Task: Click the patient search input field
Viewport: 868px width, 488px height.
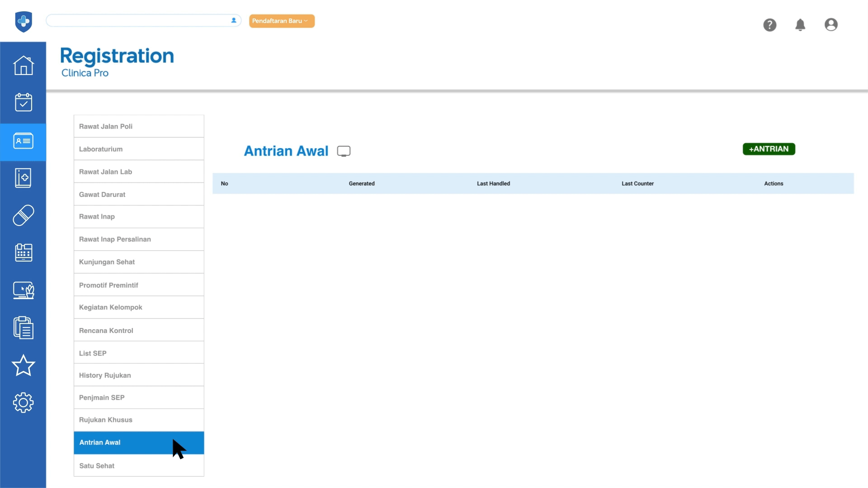Action: [138, 20]
